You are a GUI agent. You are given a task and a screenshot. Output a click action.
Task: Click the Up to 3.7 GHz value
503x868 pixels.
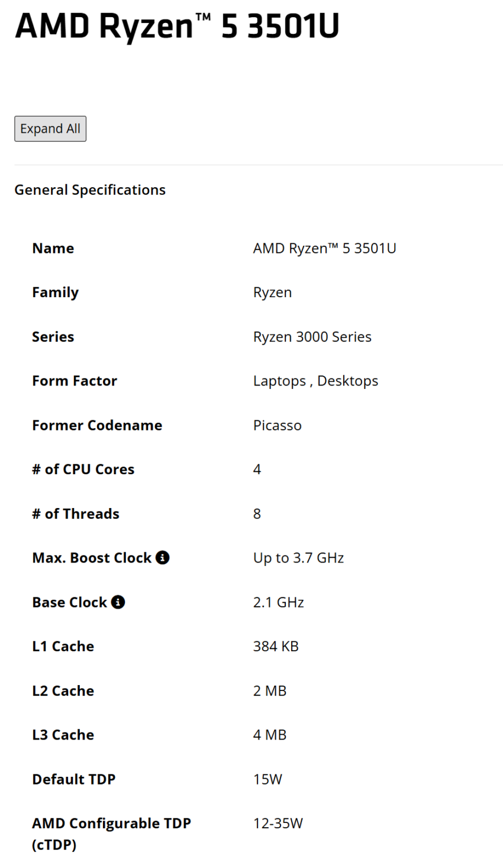[298, 558]
